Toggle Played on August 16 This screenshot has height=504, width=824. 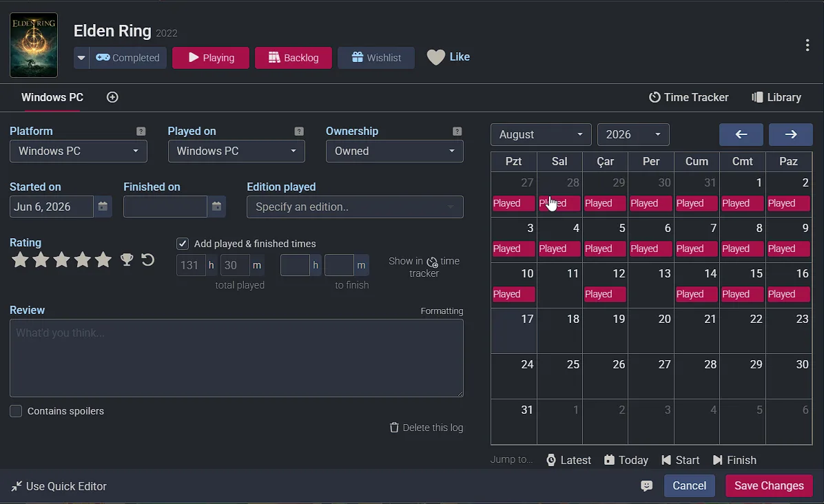point(788,294)
